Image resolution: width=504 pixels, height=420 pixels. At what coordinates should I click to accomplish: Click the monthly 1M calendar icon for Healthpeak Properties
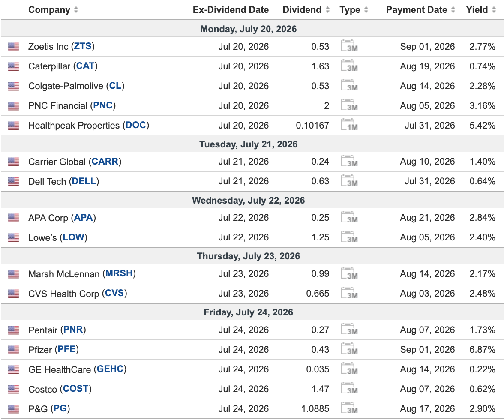click(349, 125)
